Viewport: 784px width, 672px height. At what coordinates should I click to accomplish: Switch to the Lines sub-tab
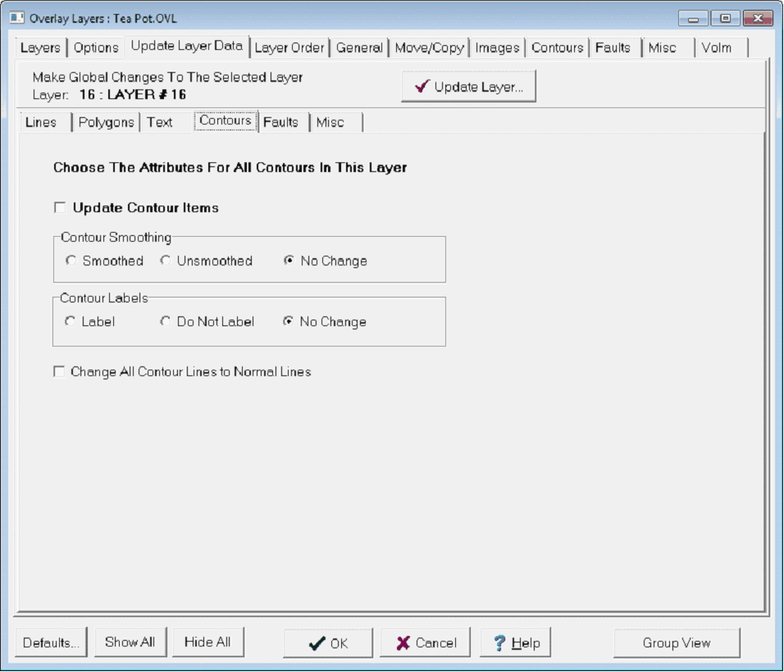click(x=42, y=122)
